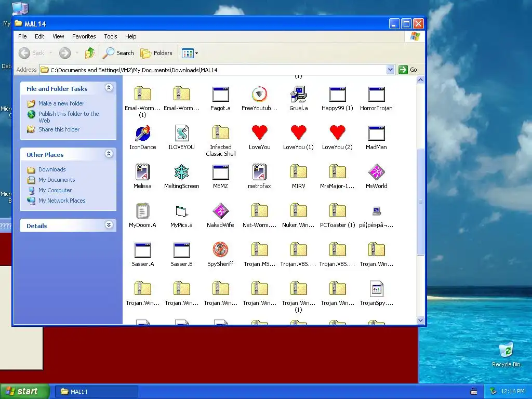This screenshot has height=399, width=532.
Task: Select the MeltingScreen snowflake icon
Action: coord(181,172)
